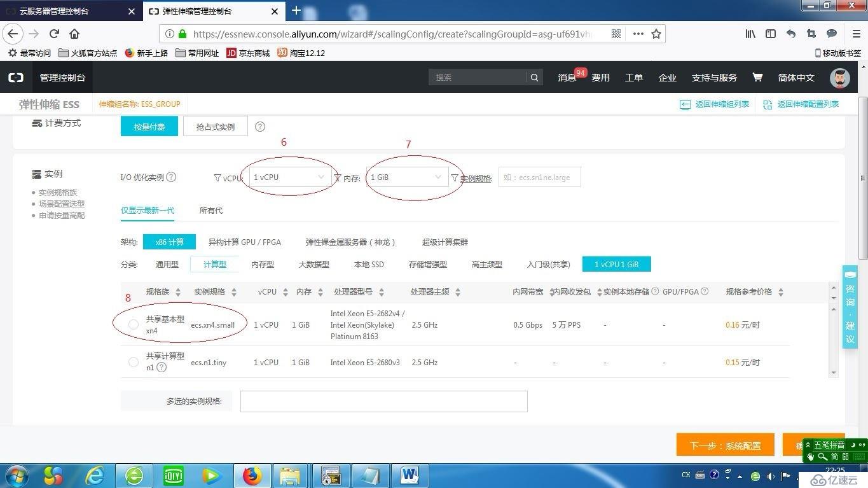The image size is (868, 488).
Task: Open iQIYI from the taskbar
Action: click(x=173, y=475)
